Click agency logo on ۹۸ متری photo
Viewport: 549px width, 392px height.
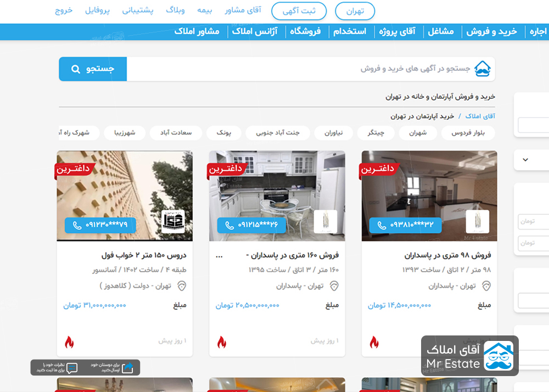478,222
